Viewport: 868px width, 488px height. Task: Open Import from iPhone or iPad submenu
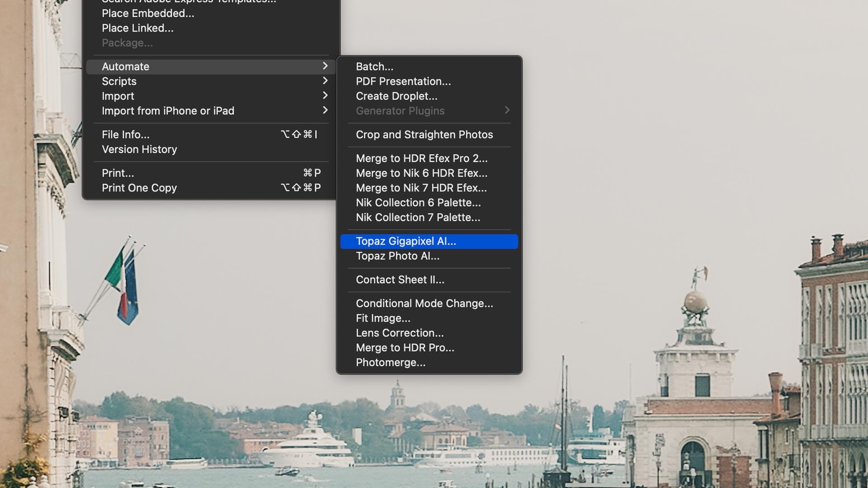(168, 111)
